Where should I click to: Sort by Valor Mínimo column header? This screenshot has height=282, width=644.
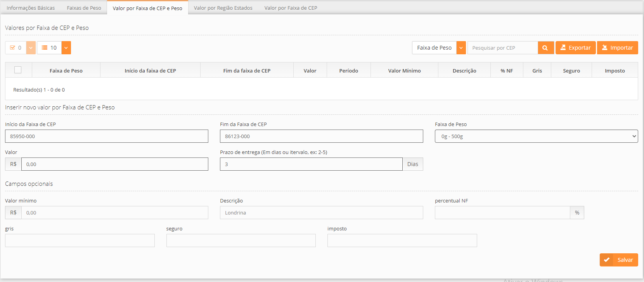404,71
